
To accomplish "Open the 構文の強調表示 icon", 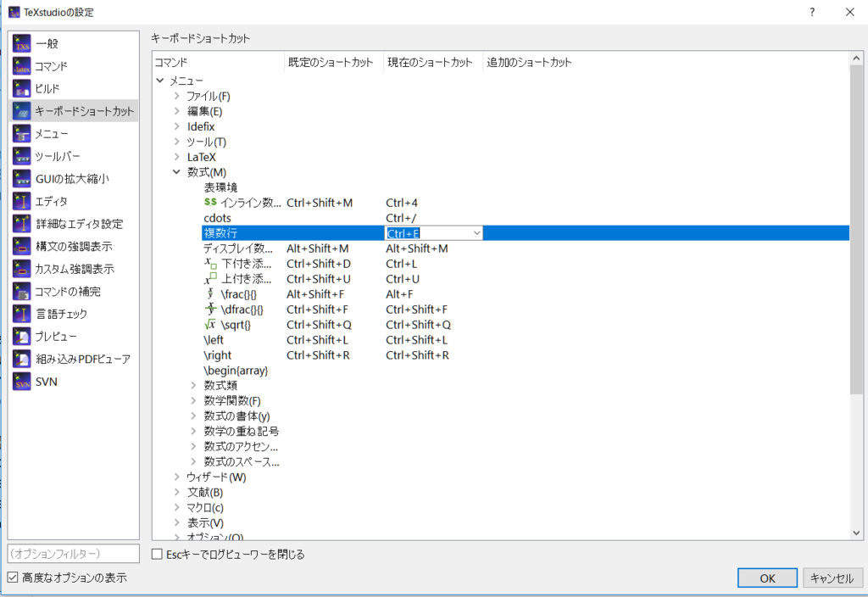I will point(21,246).
